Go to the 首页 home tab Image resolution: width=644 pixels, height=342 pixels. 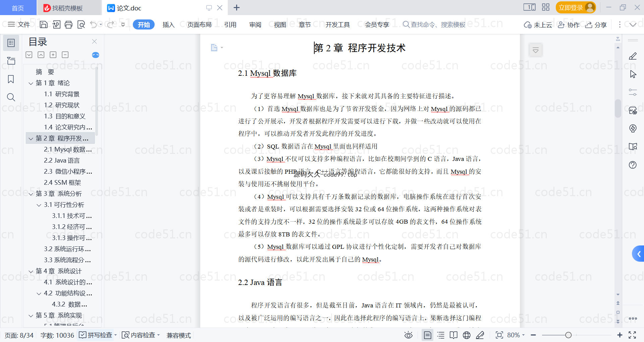coord(18,8)
